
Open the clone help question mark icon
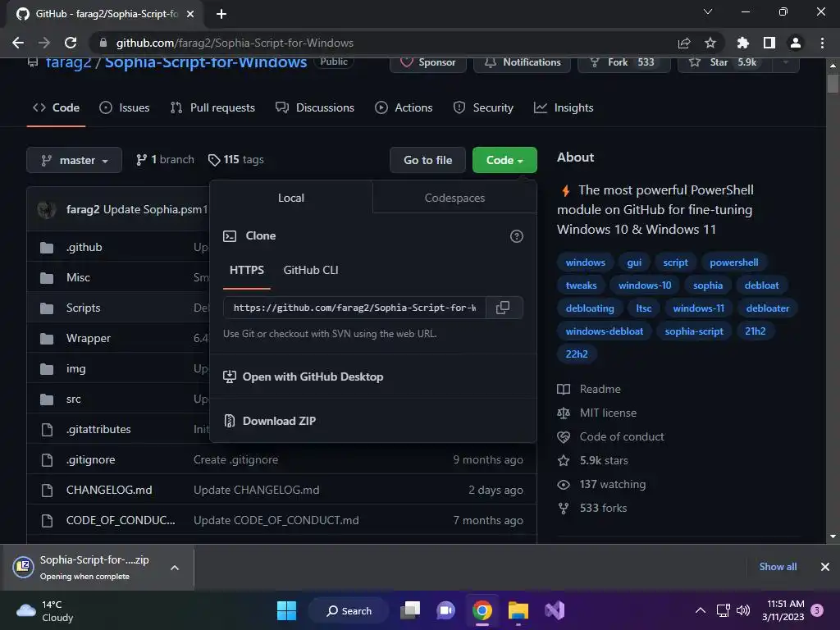pyautogui.click(x=517, y=236)
